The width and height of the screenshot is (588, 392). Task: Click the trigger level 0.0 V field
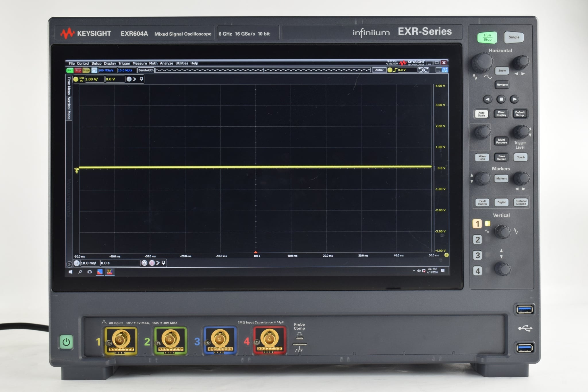407,70
